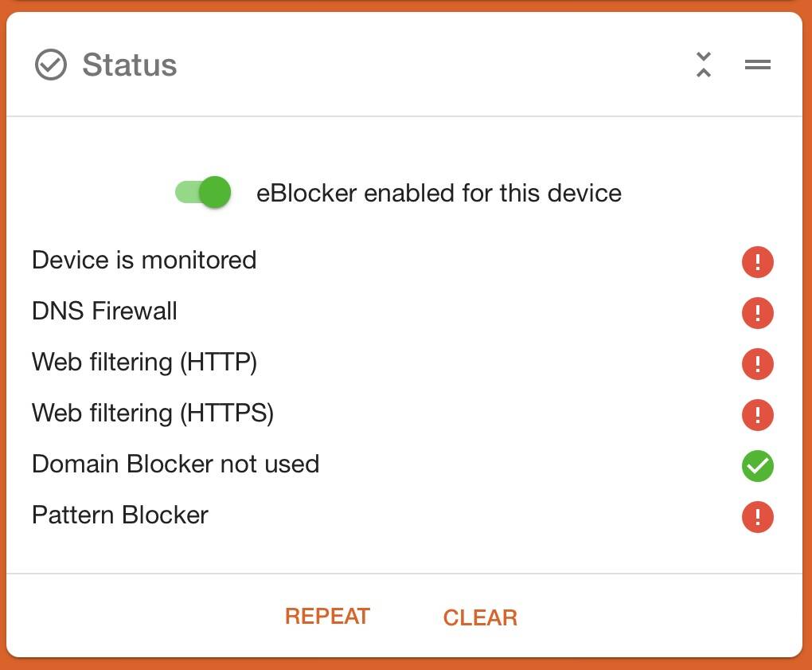Select the Device is monitored row label
The width and height of the screenshot is (812, 670).
click(144, 261)
